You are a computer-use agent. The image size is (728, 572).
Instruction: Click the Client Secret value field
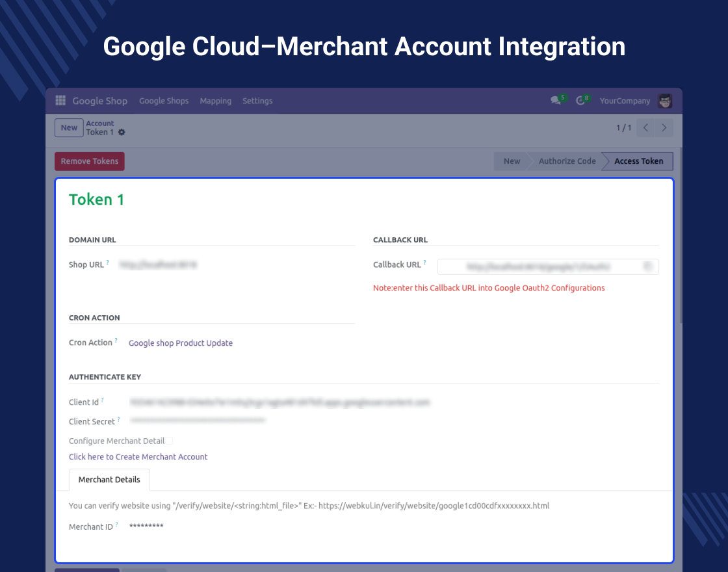coord(198,421)
